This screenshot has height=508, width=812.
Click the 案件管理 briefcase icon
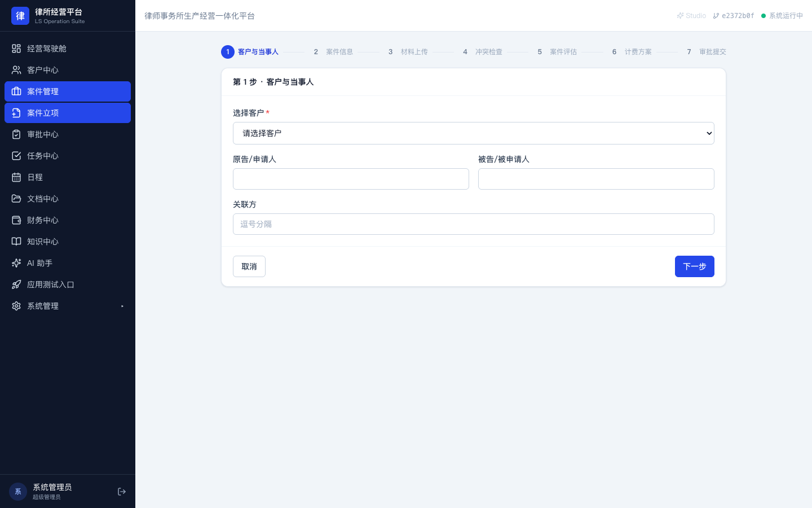(x=16, y=91)
